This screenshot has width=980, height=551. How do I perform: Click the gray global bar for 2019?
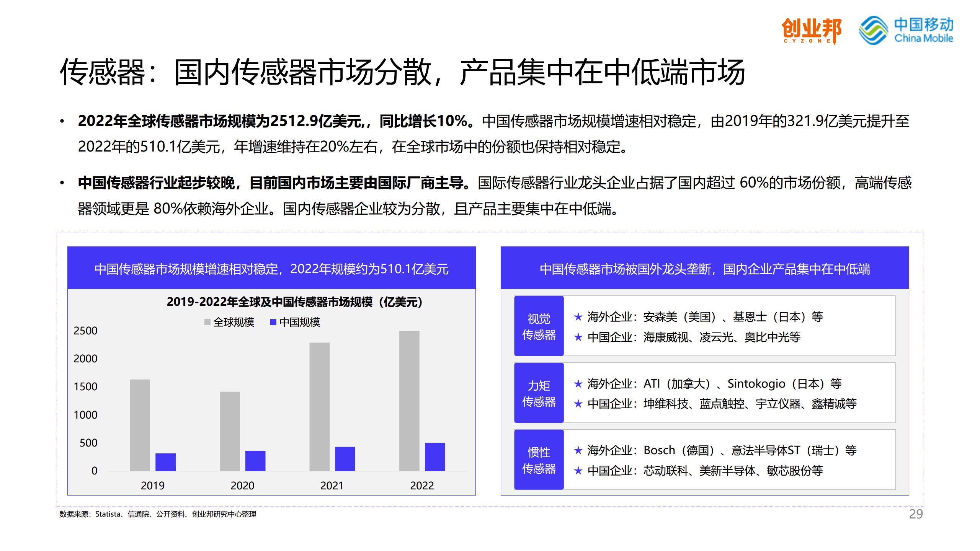pyautogui.click(x=140, y=425)
